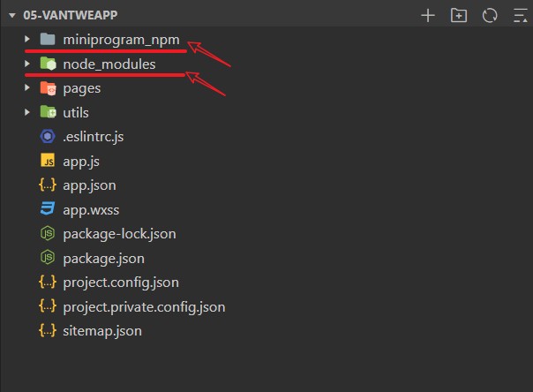The height and width of the screenshot is (392, 533).
Task: Open sitemap.json file
Action: [102, 331]
